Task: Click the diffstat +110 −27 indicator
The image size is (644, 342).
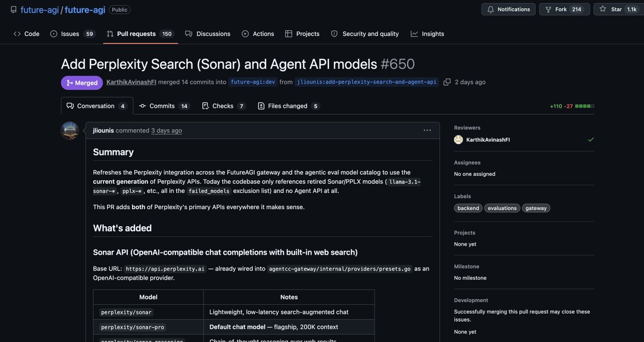Action: (572, 106)
